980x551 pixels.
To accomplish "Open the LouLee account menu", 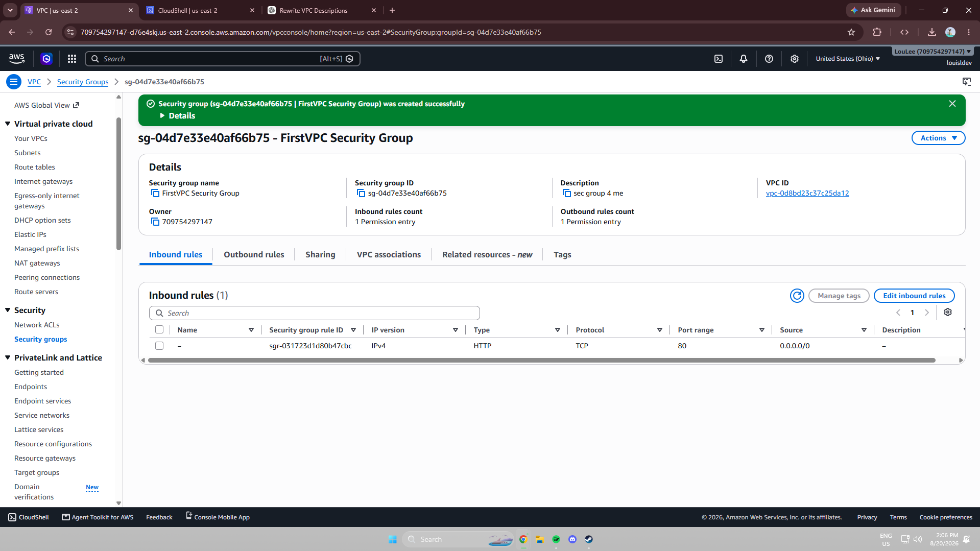I will (x=933, y=51).
